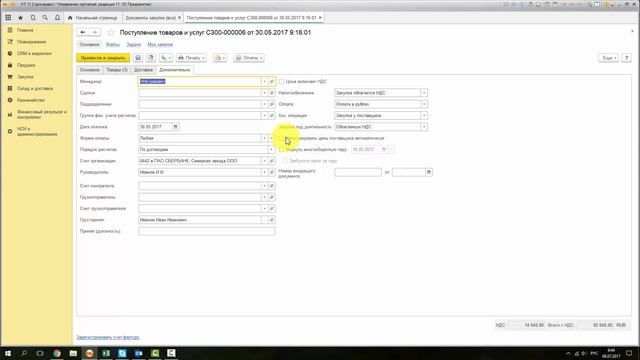Open the Закупки section
The image size is (640, 360).
(25, 77)
